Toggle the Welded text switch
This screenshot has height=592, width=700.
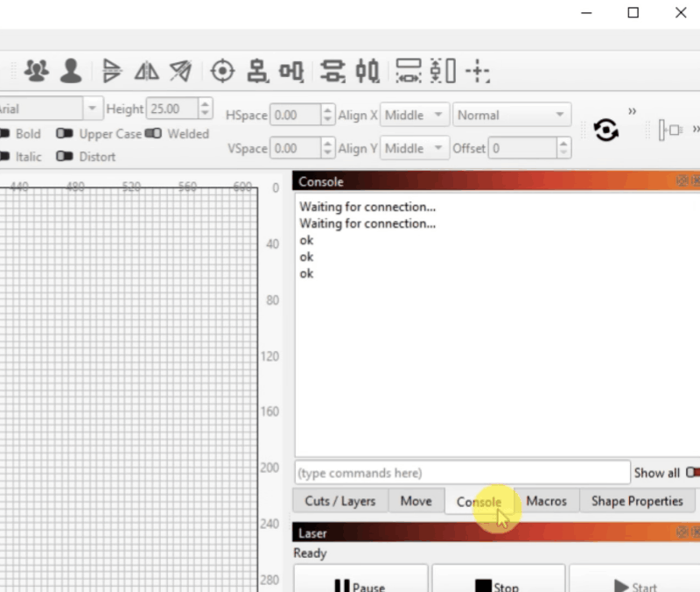(154, 134)
